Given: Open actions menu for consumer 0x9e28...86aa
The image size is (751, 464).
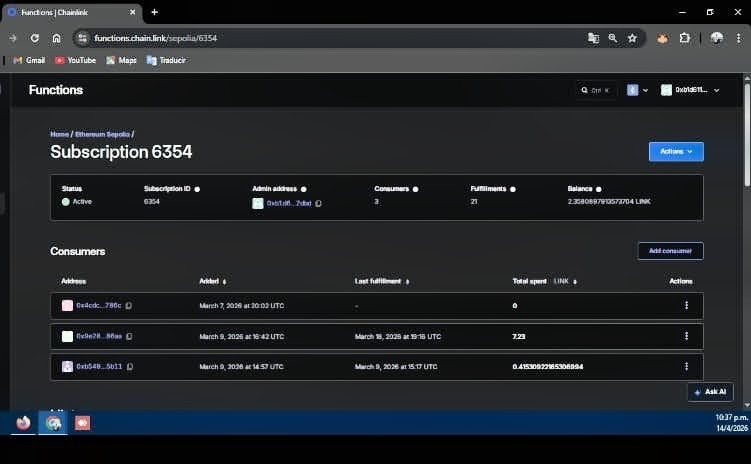Looking at the screenshot, I should pos(686,336).
